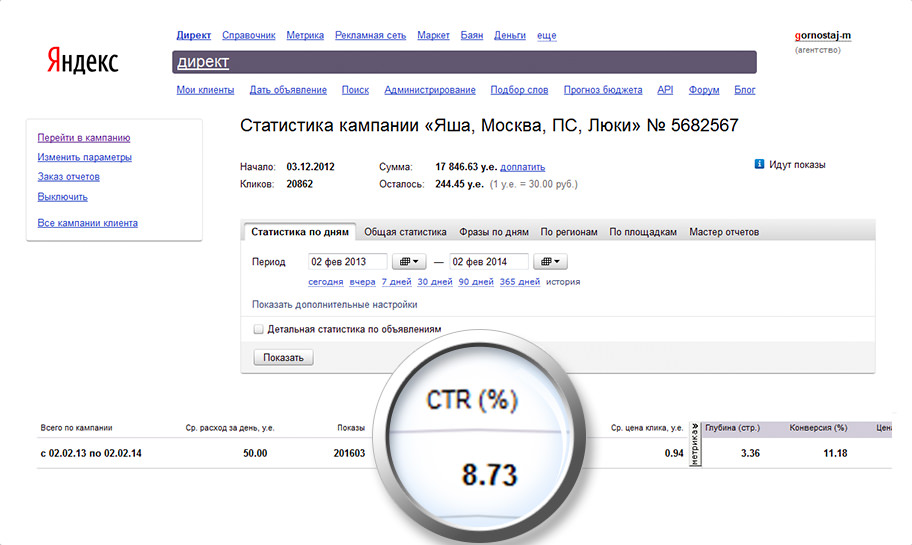Open the start date calendar picker
The image size is (912, 545).
409,262
